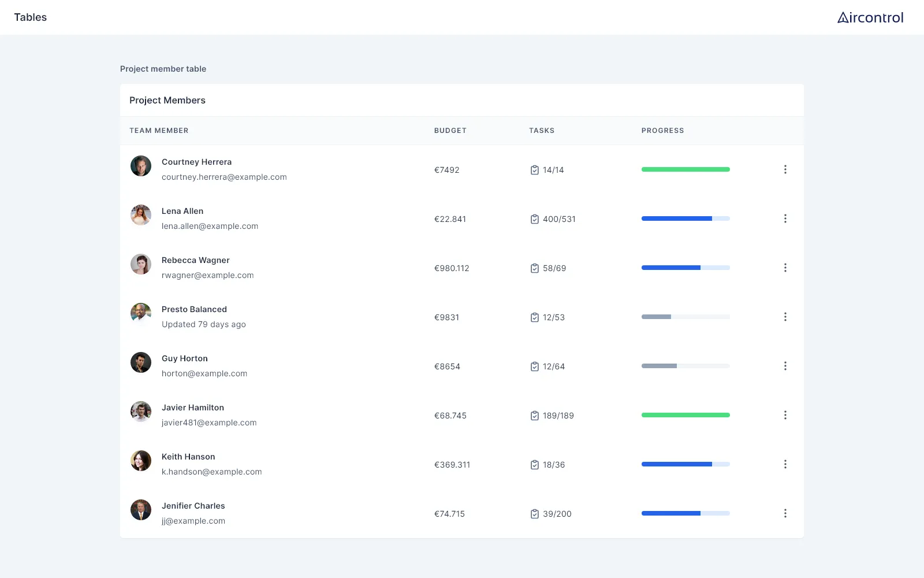The image size is (924, 578).
Task: Click the Tables page title
Action: (x=31, y=17)
